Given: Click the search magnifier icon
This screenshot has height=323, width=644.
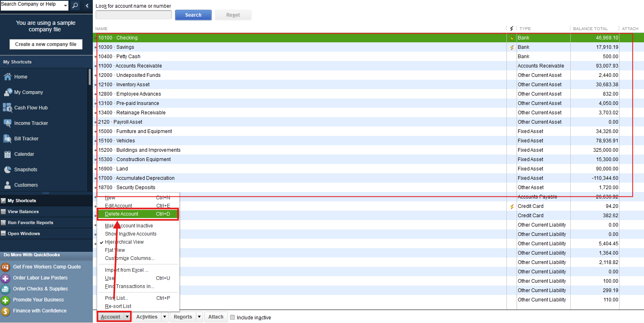Looking at the screenshot, I should point(75,5).
